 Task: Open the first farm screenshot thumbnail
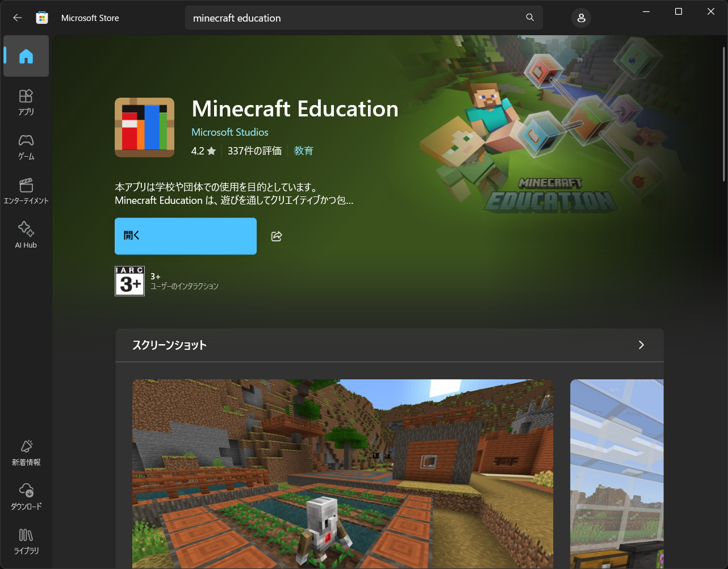coord(342,474)
